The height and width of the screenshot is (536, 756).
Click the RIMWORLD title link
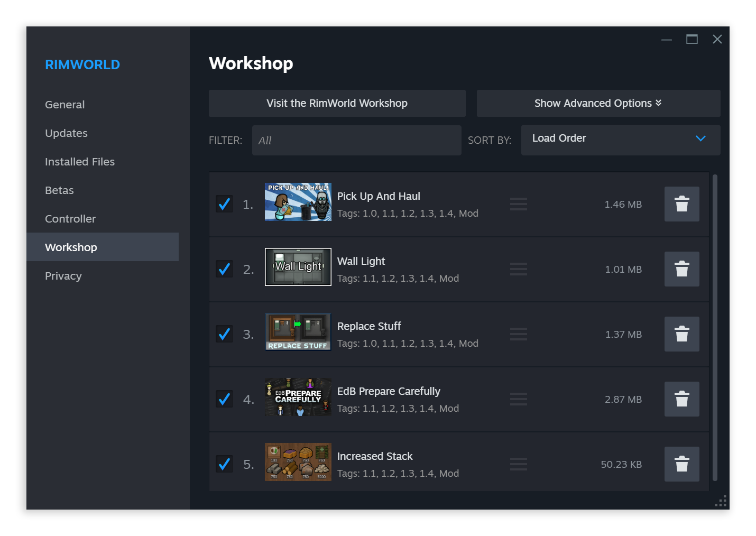(x=82, y=64)
